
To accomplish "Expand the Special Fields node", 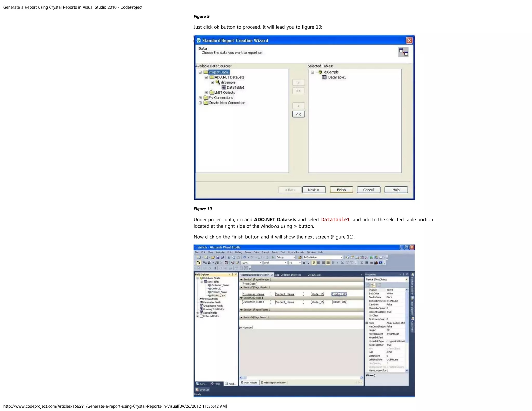I will click(197, 313).
